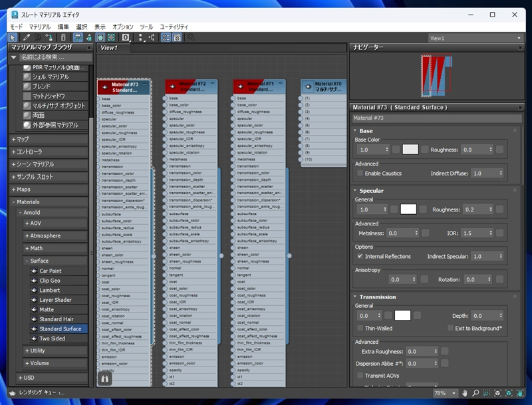Expand the シーン マテリアル group
Image resolution: width=532 pixels, height=405 pixels.
(x=49, y=164)
